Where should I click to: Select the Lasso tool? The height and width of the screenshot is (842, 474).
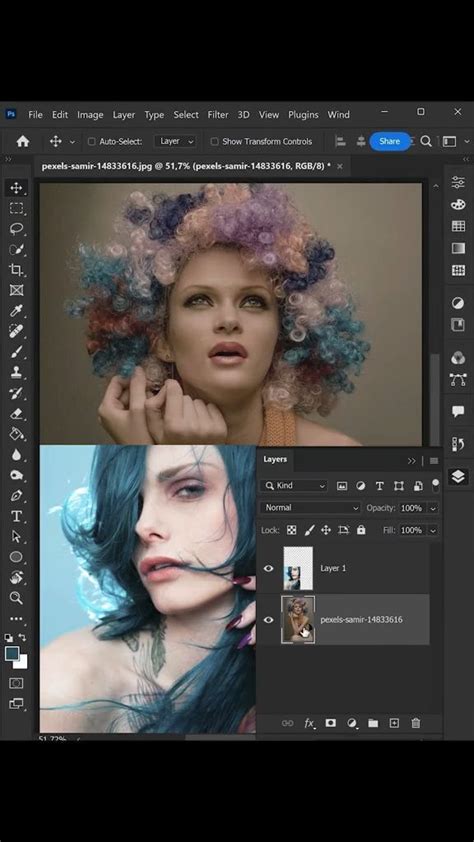click(16, 229)
